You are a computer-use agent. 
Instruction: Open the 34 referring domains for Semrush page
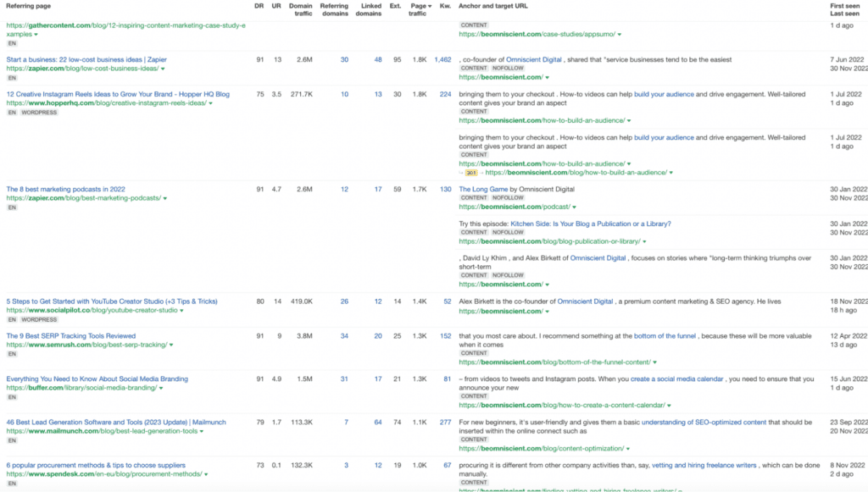[344, 335]
